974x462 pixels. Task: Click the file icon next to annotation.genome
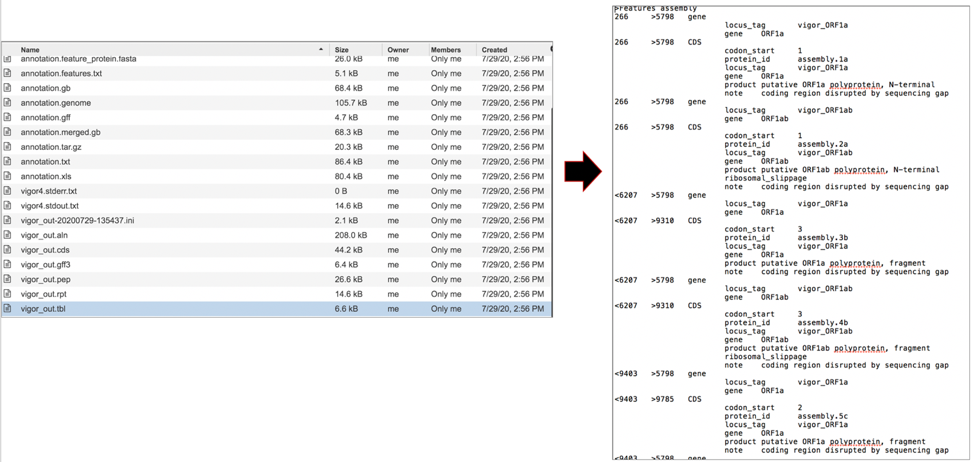[8, 103]
